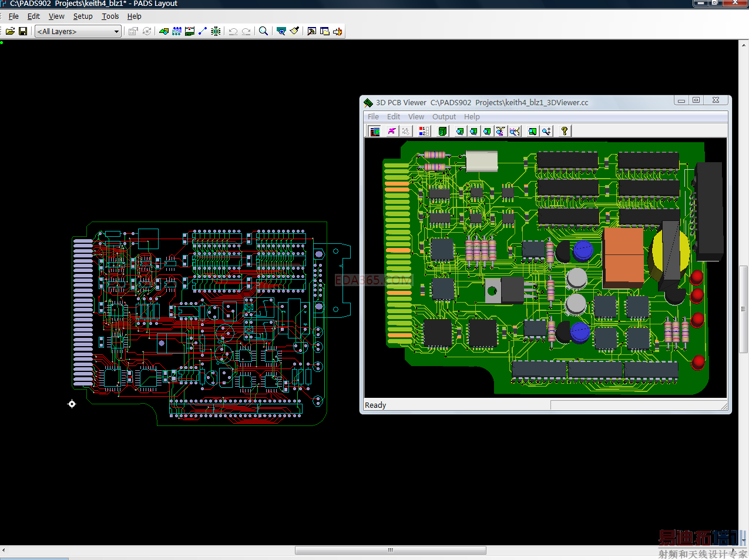Image resolution: width=749 pixels, height=560 pixels.
Task: Click the first icon in 3D viewer toolbar
Action: [375, 131]
